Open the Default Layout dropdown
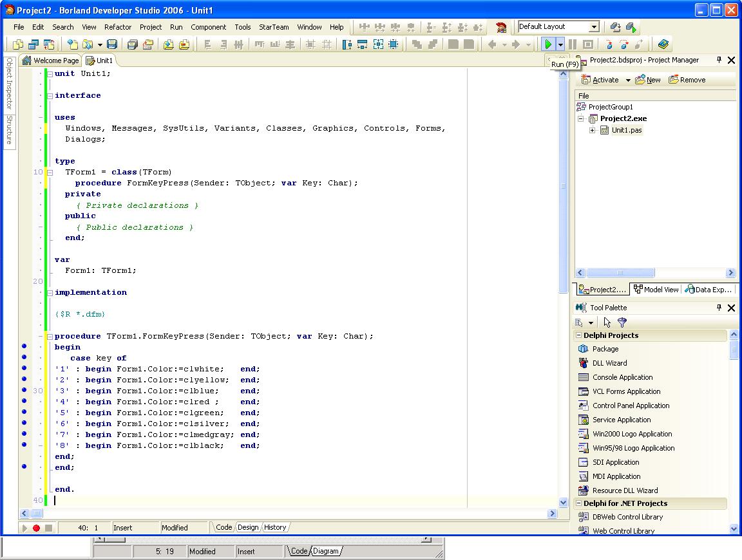The image size is (742, 560). 594,26
